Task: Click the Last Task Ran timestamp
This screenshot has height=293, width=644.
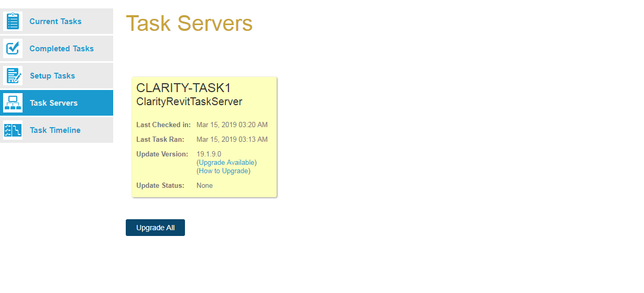Action: (x=232, y=140)
